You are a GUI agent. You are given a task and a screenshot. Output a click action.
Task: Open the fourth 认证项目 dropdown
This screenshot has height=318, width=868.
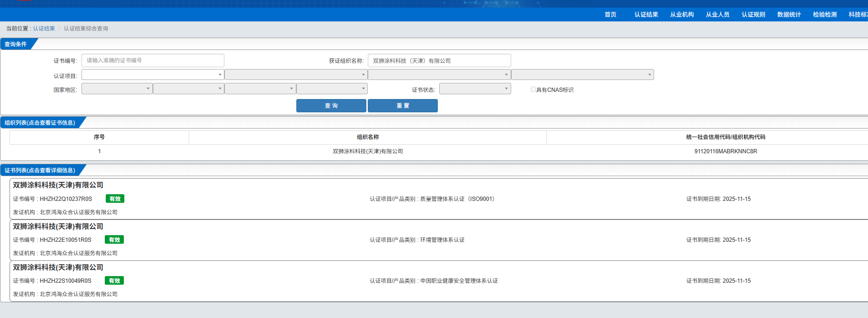(x=583, y=75)
